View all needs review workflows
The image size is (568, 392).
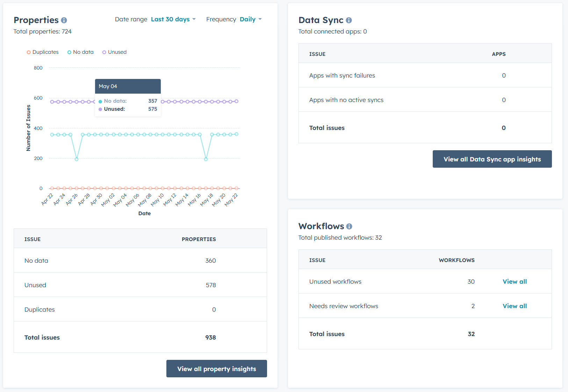515,306
